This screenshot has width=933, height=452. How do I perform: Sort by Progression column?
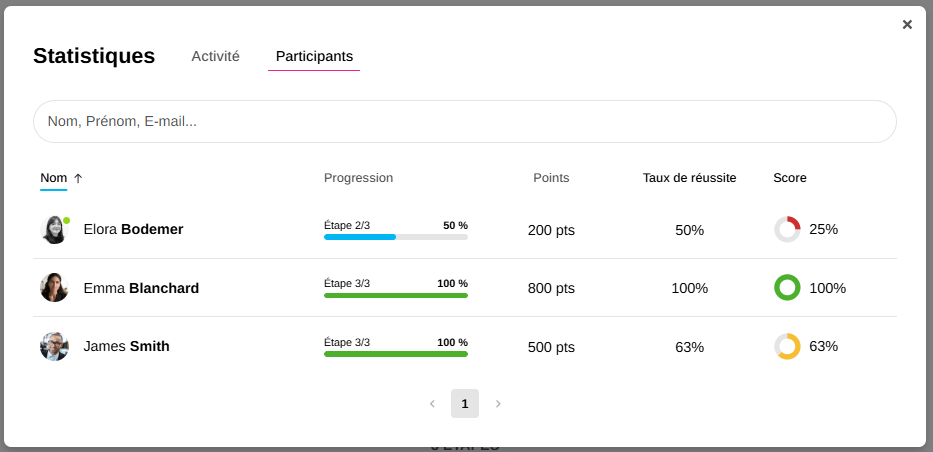tap(358, 178)
